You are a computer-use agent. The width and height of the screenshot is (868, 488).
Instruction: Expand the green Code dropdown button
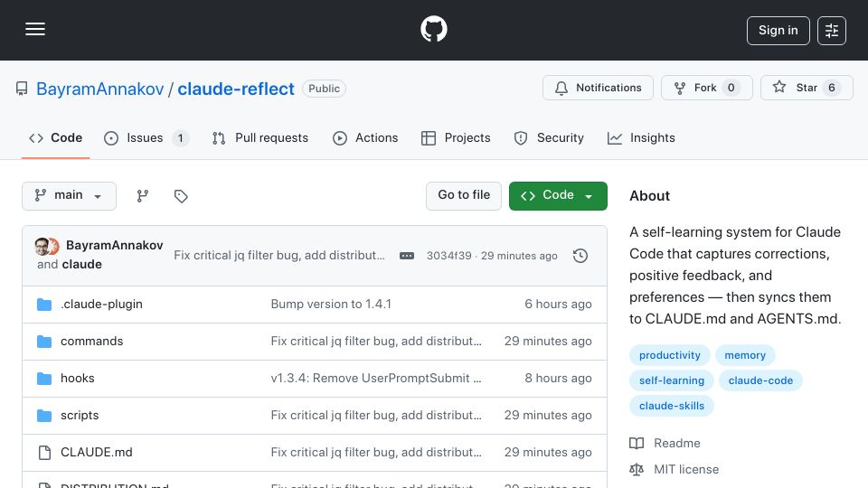pyautogui.click(x=558, y=196)
